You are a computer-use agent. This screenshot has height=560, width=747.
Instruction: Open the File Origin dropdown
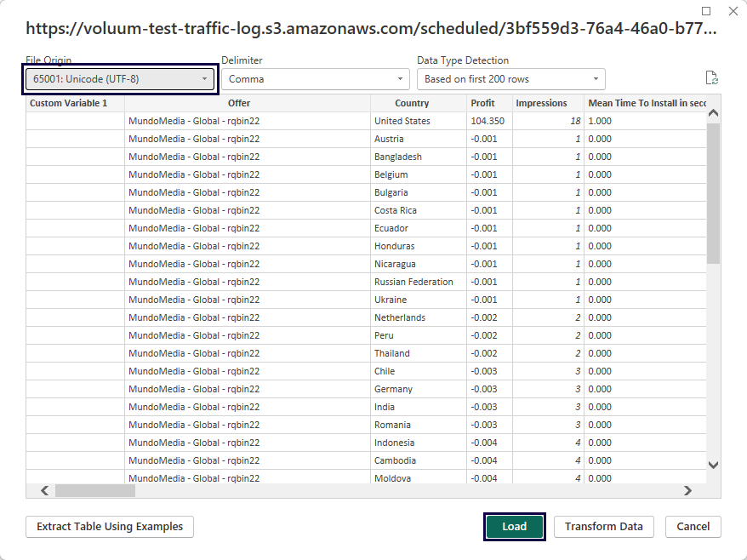tap(120, 79)
